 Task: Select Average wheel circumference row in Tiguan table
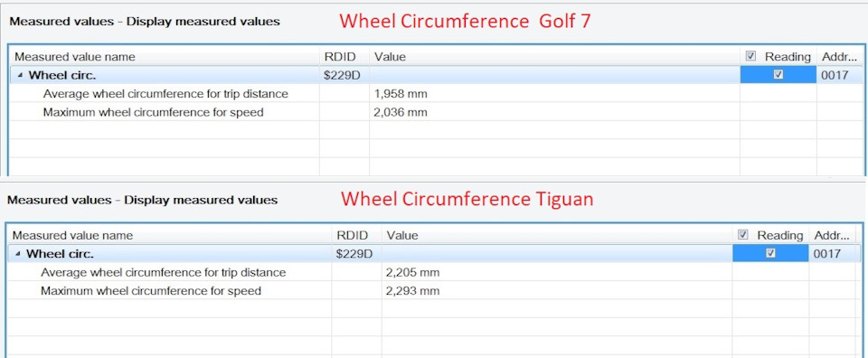tap(435, 272)
